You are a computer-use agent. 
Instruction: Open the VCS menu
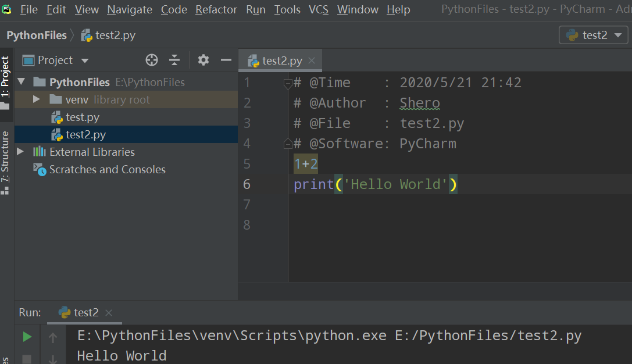pos(319,9)
